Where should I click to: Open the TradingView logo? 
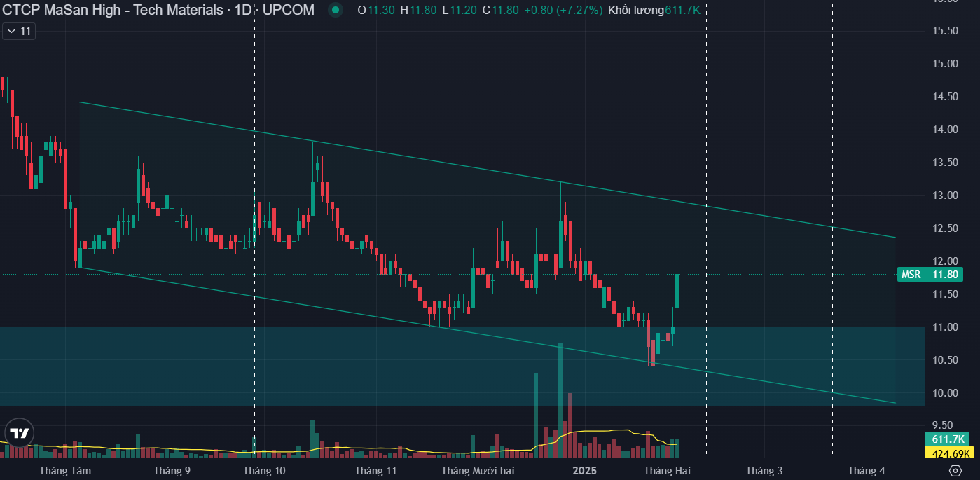[x=20, y=432]
